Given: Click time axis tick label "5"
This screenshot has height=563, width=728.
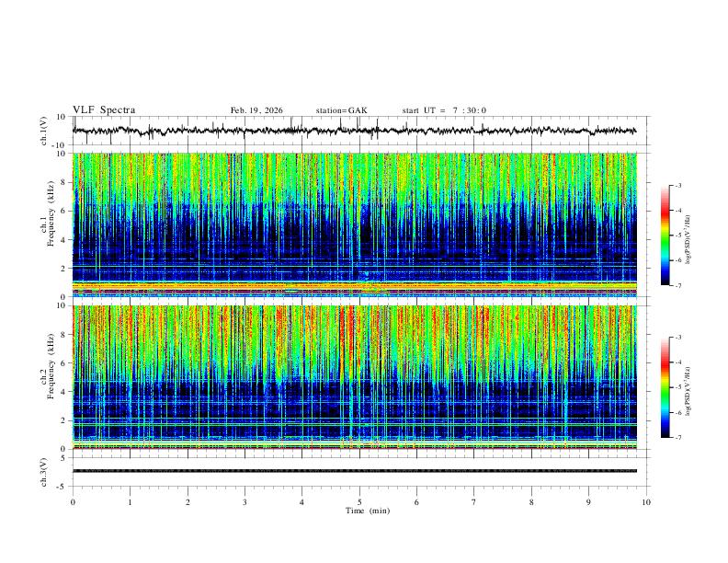Looking at the screenshot, I should 359,502.
